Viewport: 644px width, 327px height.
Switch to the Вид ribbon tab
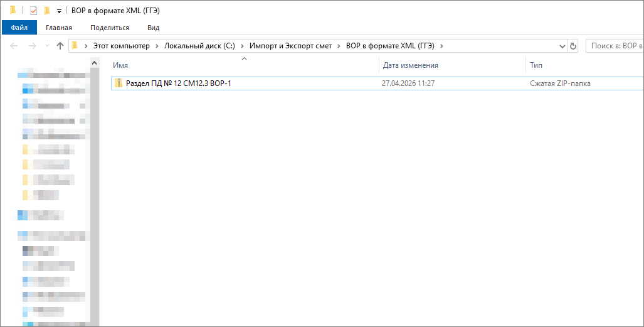click(x=153, y=28)
